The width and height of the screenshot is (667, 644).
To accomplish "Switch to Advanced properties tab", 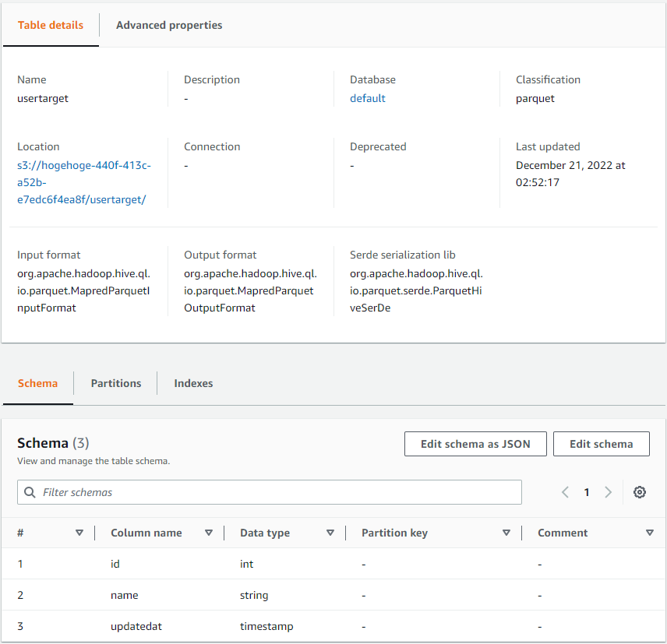I will tap(169, 25).
